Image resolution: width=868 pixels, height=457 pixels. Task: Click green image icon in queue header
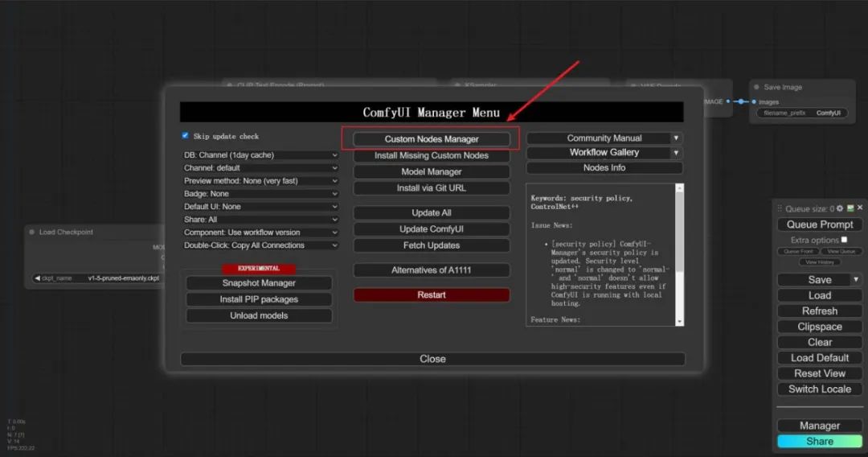click(x=850, y=208)
